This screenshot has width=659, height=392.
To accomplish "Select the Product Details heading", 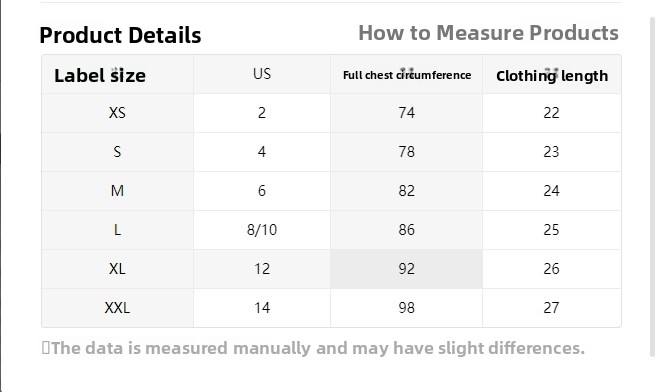I will pyautogui.click(x=120, y=35).
